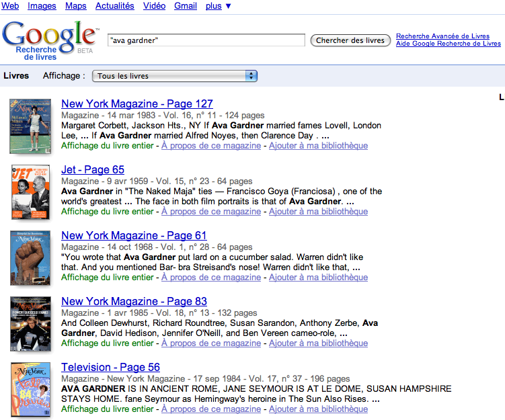Open result 'New York Magazine - Page 83'
Screen dimensions: 505x420
pos(134,301)
